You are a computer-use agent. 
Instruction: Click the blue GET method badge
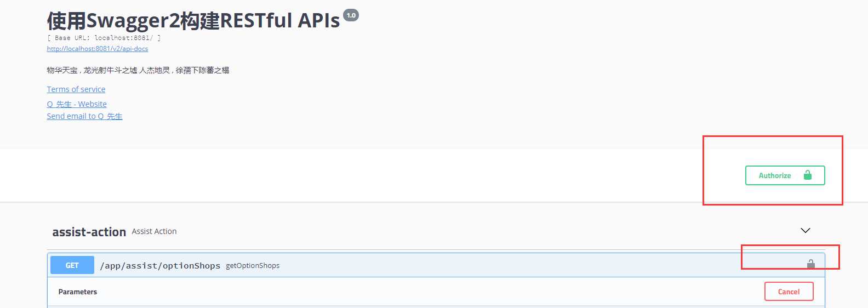72,265
